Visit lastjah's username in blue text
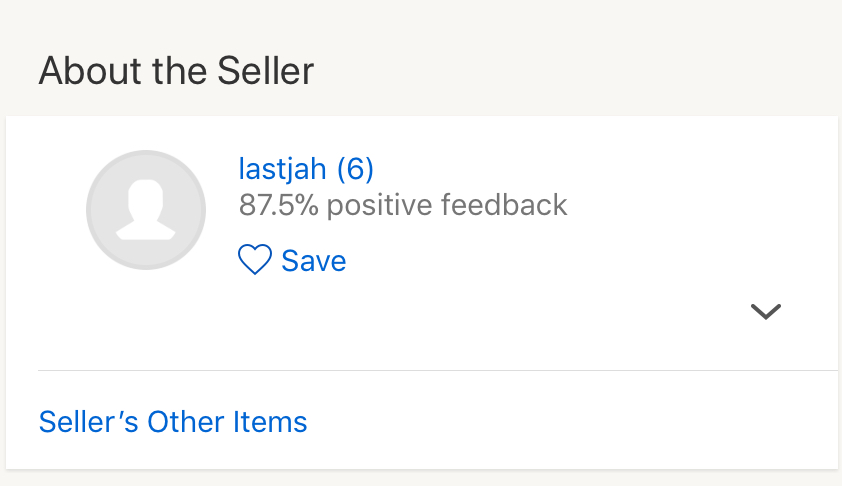The height and width of the screenshot is (486, 842). 282,169
